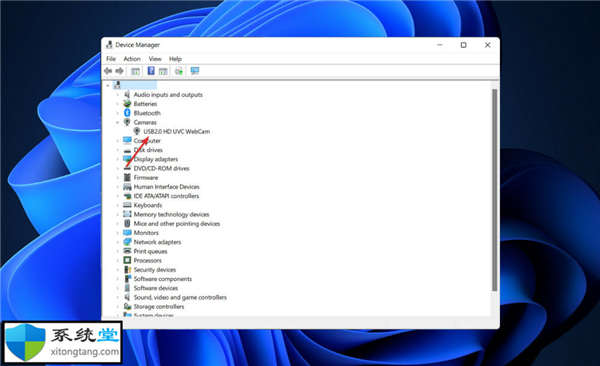Select Sound, video and game controllers
The width and height of the screenshot is (600, 366).
click(x=180, y=297)
